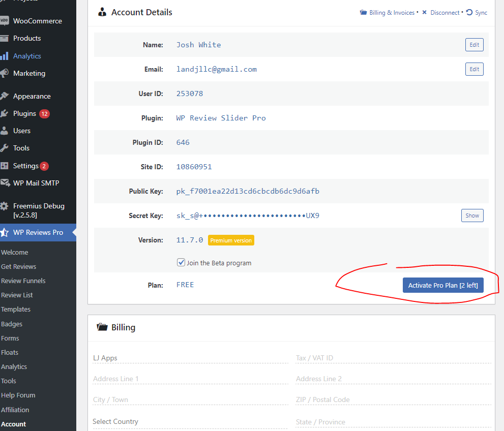Click the Plugins update count badge

[x=44, y=114]
